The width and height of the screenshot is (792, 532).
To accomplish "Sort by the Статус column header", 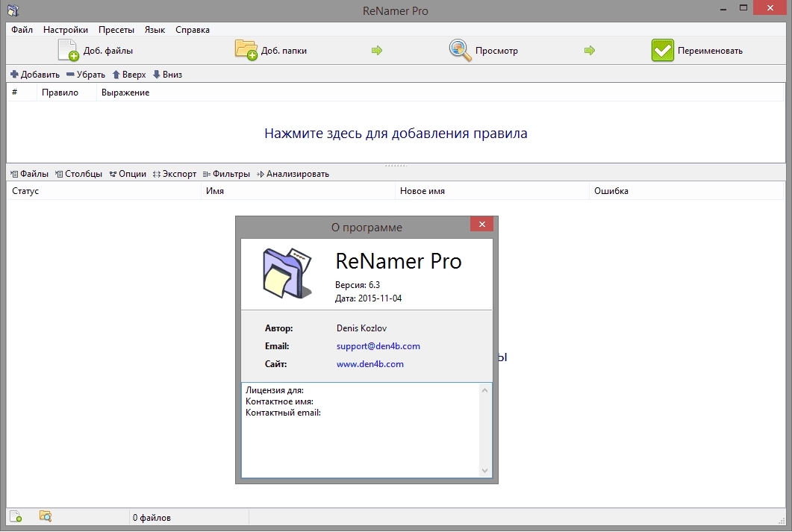I will coord(104,191).
